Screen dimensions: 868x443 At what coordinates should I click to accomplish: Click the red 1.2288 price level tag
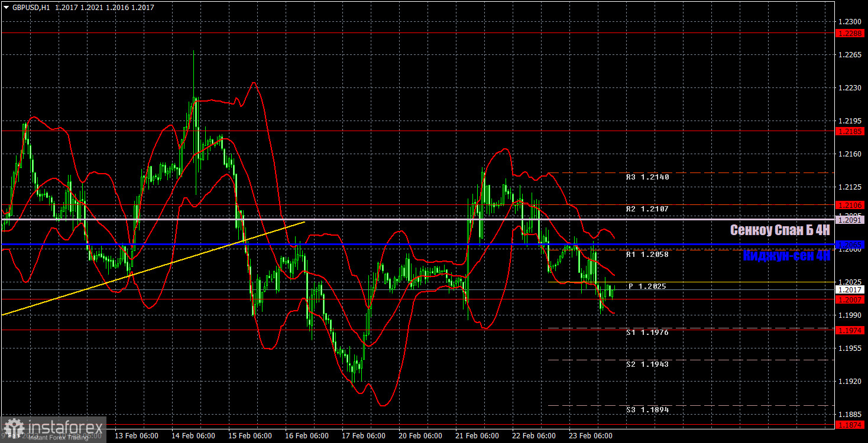point(850,34)
